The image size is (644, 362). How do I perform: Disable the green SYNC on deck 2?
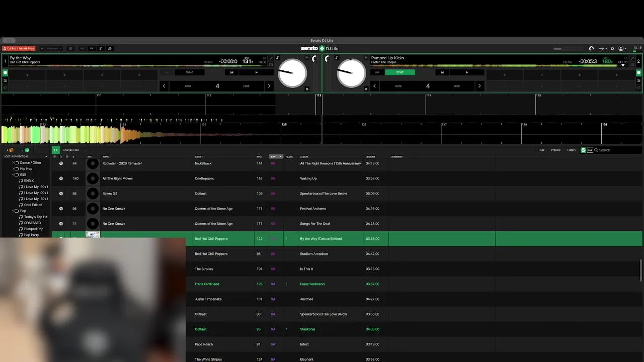pos(400,72)
